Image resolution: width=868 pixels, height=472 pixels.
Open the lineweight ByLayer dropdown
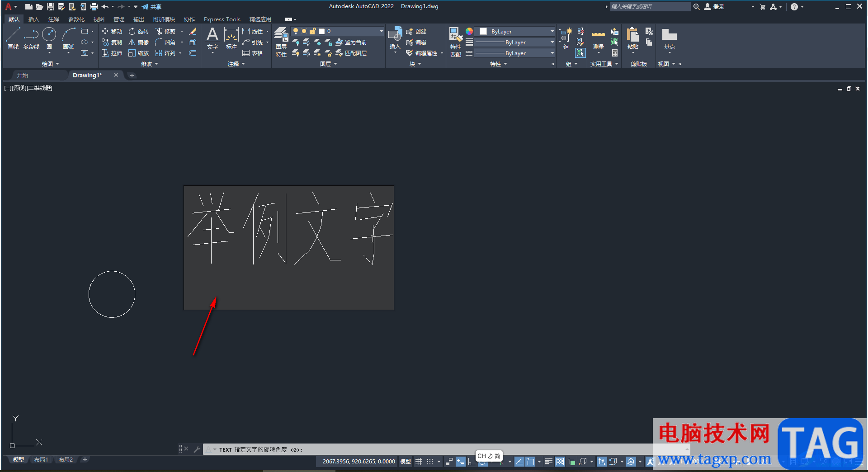point(514,42)
